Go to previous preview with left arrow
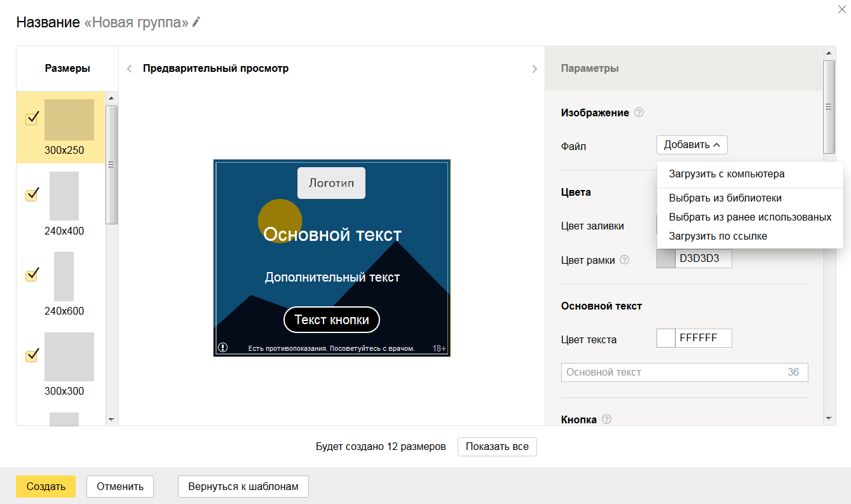This screenshot has width=851, height=504. point(129,69)
